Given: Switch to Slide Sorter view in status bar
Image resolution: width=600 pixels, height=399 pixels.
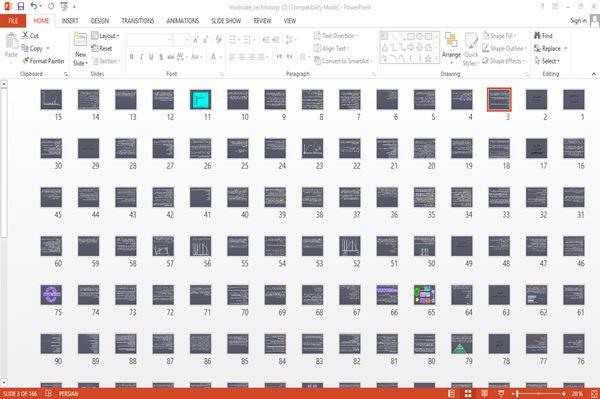Looking at the screenshot, I should tap(468, 394).
